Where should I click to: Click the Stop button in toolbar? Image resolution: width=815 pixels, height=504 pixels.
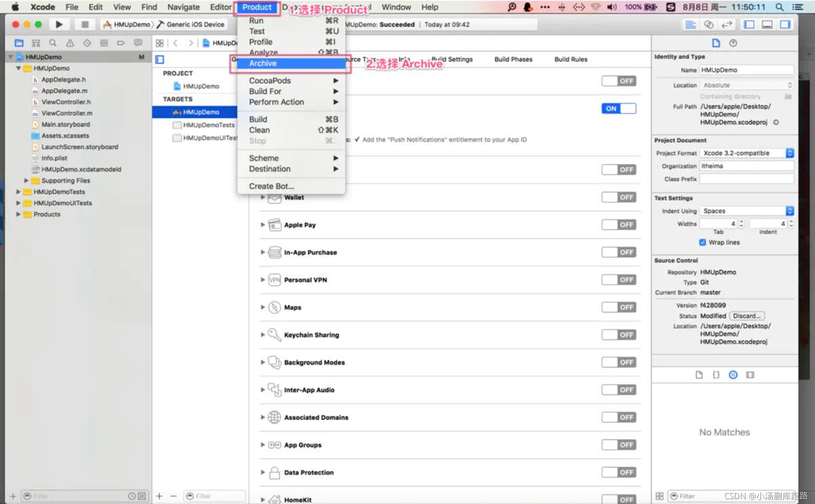85,24
